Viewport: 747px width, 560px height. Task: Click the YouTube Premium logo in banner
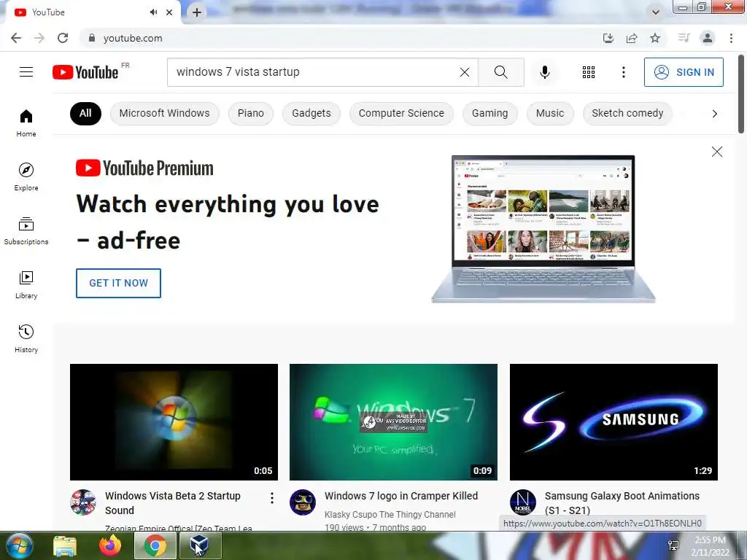144,168
